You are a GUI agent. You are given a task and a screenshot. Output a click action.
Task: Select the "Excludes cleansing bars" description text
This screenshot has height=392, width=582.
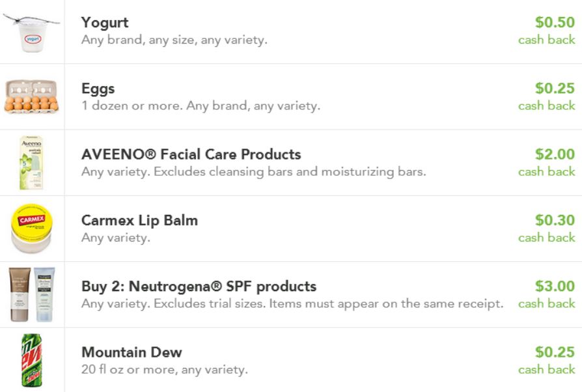click(253, 172)
